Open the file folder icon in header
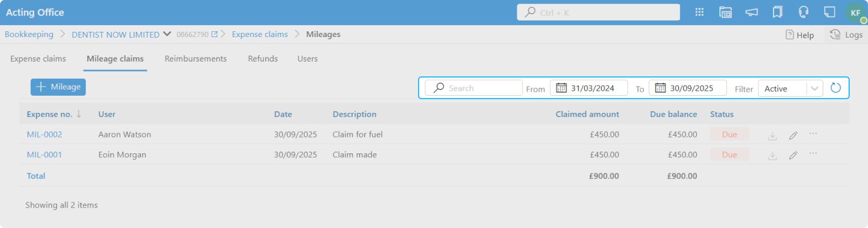This screenshot has width=868, height=228. pos(725,13)
